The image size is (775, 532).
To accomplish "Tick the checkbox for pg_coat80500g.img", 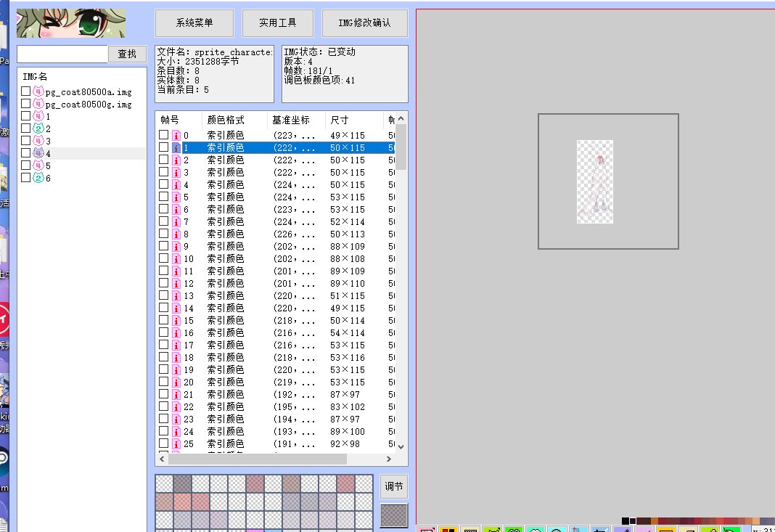I will (x=25, y=104).
